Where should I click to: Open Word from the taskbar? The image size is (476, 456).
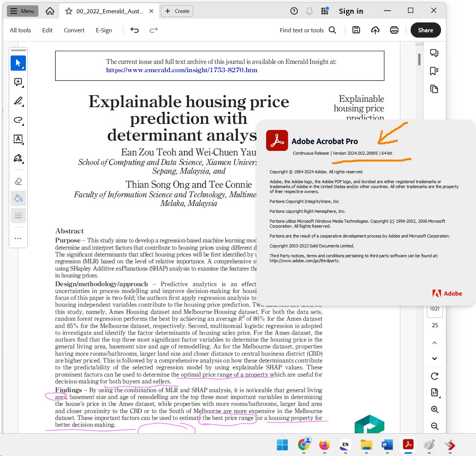coord(387,445)
